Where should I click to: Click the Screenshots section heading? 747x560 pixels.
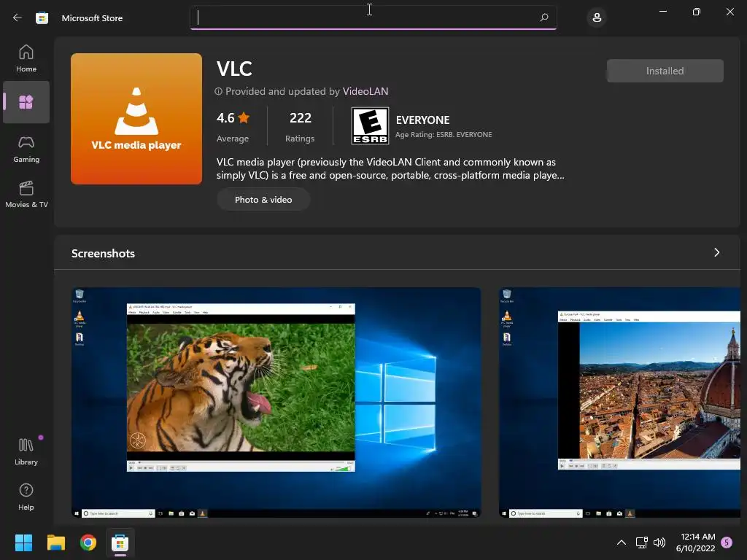click(104, 253)
